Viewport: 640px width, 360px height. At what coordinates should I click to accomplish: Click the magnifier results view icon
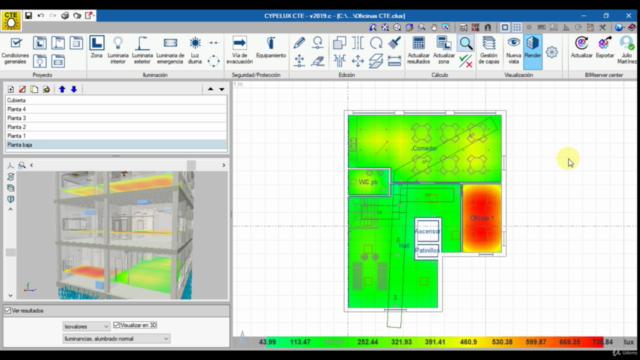pyautogui.click(x=466, y=43)
